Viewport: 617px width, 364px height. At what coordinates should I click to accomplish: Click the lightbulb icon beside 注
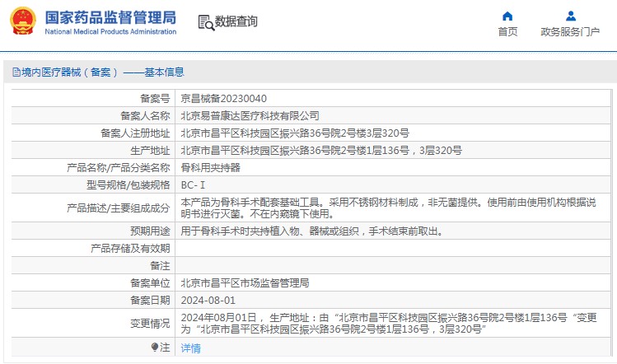(155, 347)
